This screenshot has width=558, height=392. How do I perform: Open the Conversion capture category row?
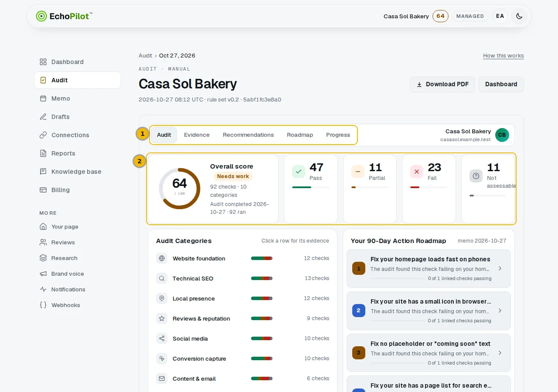click(x=242, y=358)
